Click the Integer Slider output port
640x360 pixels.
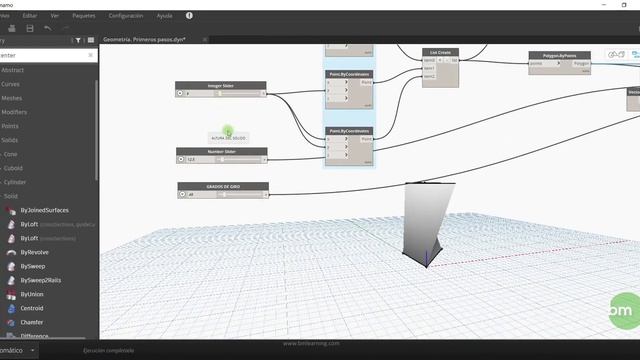point(264,93)
